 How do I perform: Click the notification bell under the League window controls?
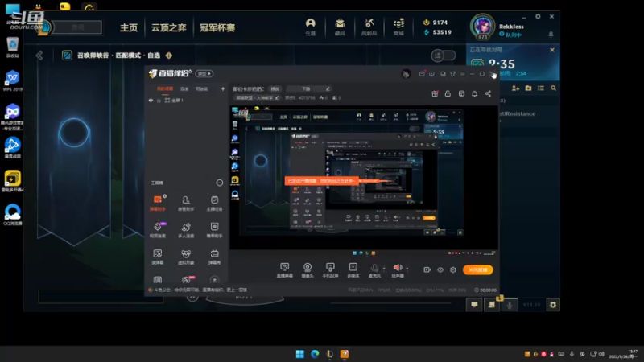tap(551, 35)
